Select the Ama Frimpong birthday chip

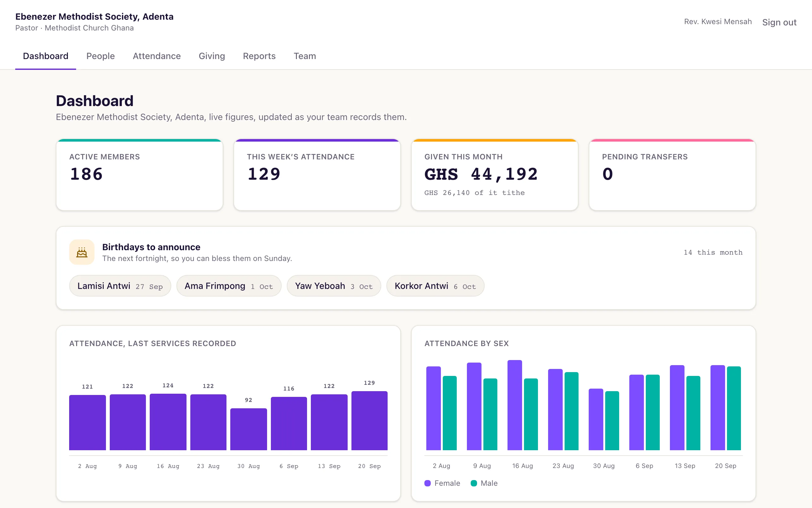point(229,286)
